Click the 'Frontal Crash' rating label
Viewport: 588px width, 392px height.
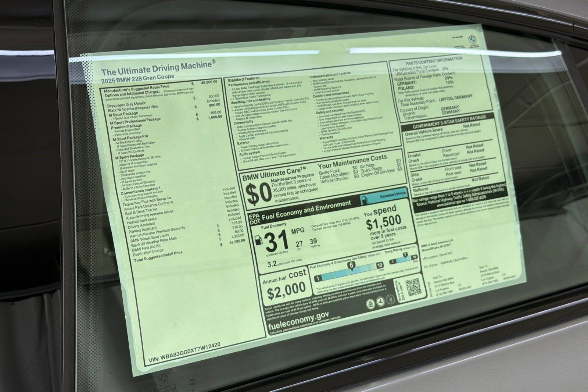414,158
